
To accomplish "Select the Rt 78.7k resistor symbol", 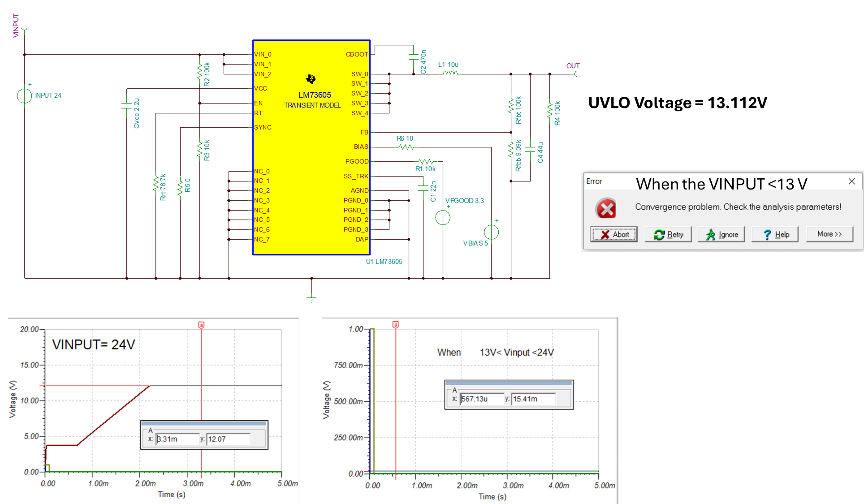I will [156, 184].
